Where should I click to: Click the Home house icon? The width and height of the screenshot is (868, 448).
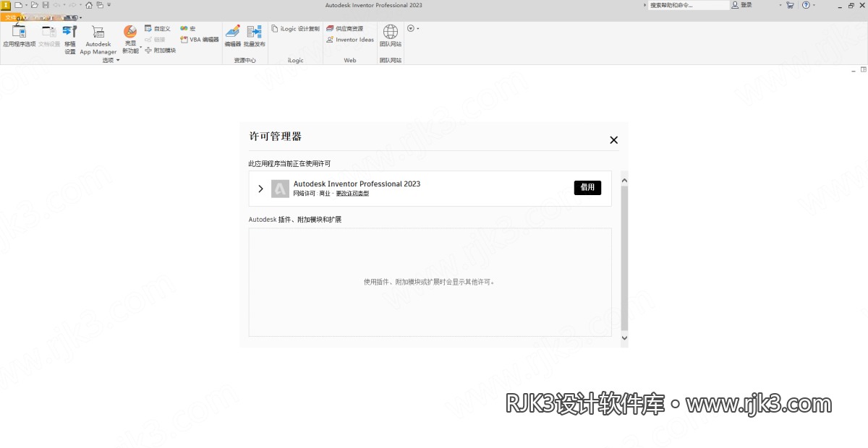click(x=88, y=5)
